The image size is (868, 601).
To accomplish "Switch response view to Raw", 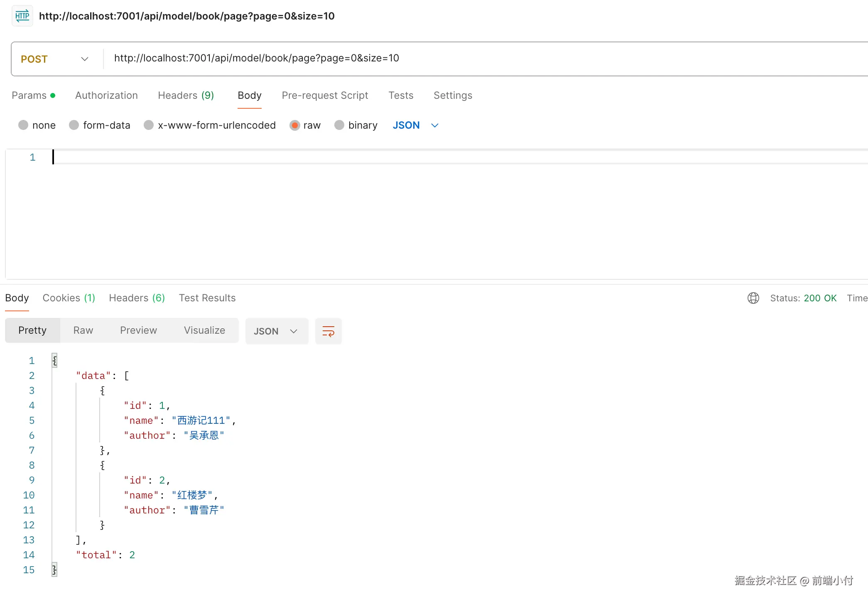I will [83, 330].
